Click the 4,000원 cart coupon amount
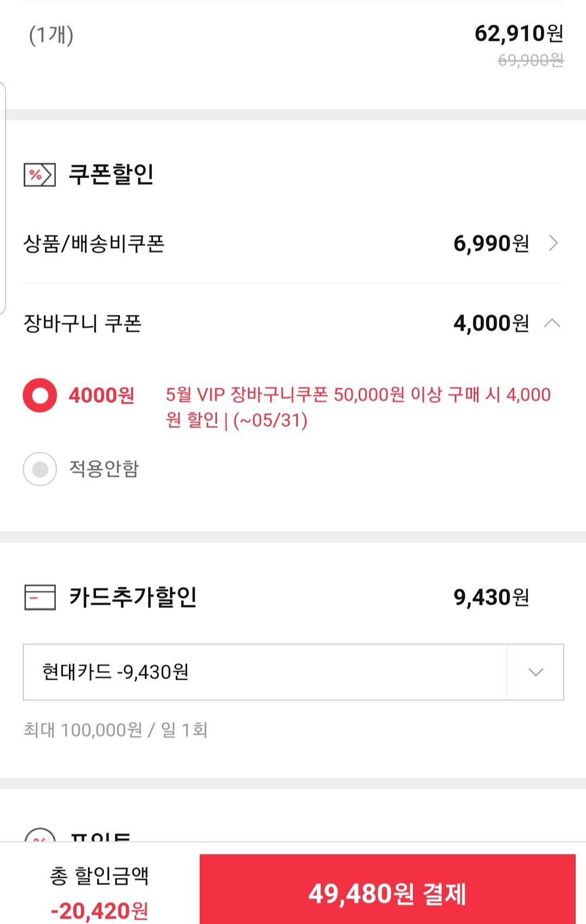The height and width of the screenshot is (924, 586). click(x=491, y=324)
